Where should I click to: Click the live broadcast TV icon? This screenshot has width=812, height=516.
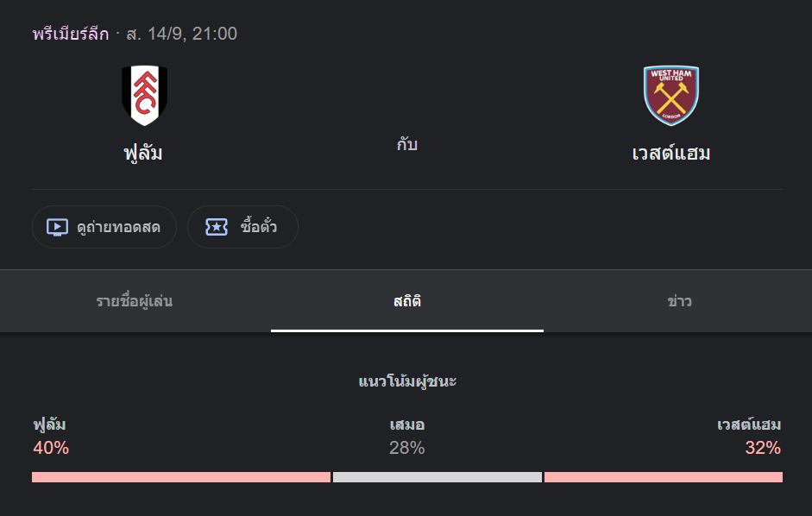(x=58, y=228)
